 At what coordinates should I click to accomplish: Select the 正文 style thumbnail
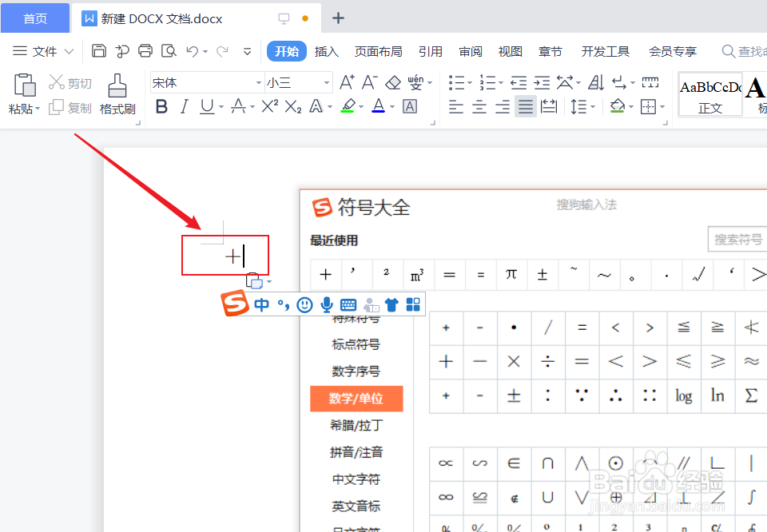tap(710, 95)
